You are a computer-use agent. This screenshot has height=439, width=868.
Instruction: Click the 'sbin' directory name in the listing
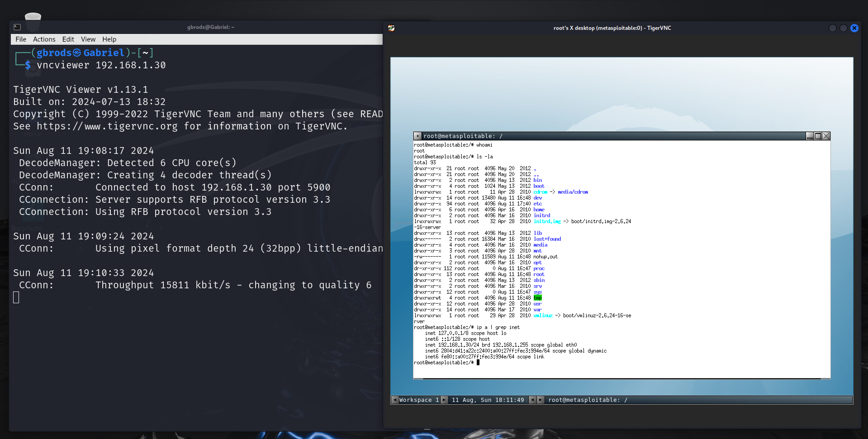(539, 280)
